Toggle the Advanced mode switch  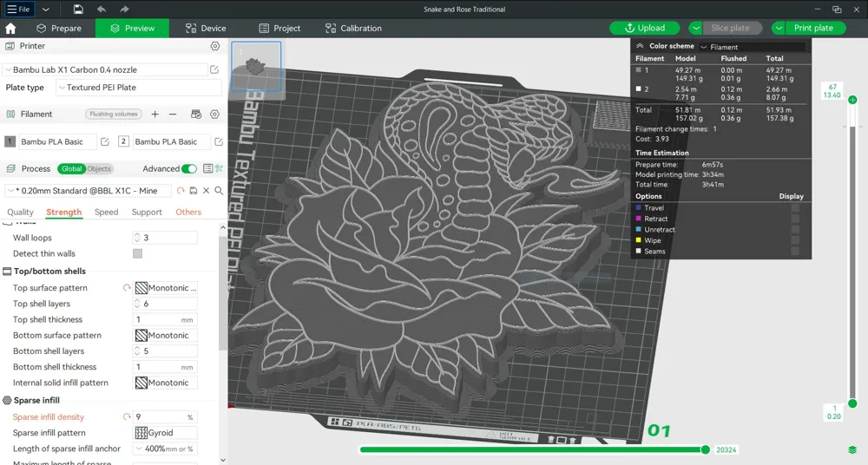coord(188,169)
